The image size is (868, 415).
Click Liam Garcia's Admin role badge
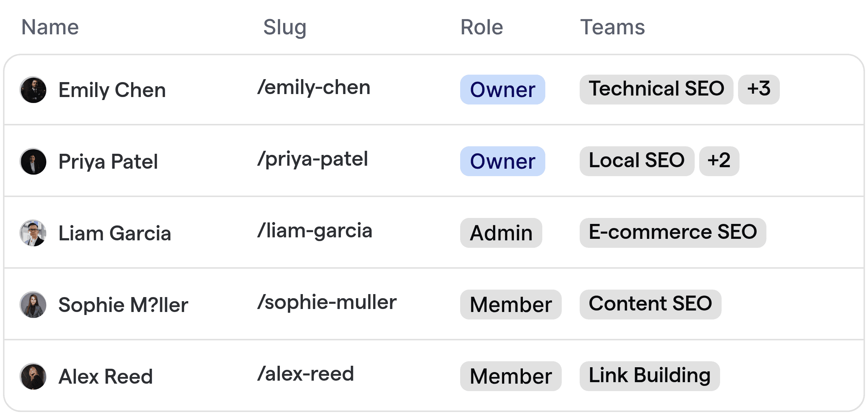tap(501, 233)
